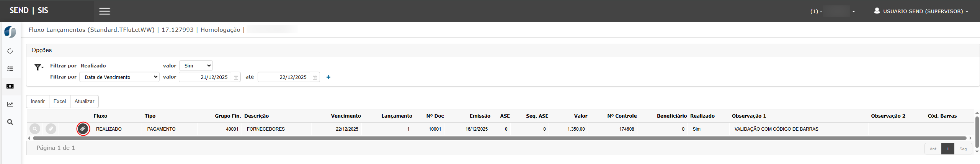Click the Inserir button
Screen dimensions: 980x164
[38, 102]
